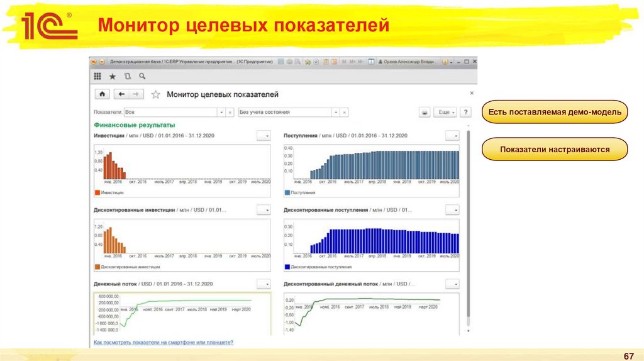Click the scrollbar down arrow at bottom
This screenshot has height=361, width=644.
(468, 331)
